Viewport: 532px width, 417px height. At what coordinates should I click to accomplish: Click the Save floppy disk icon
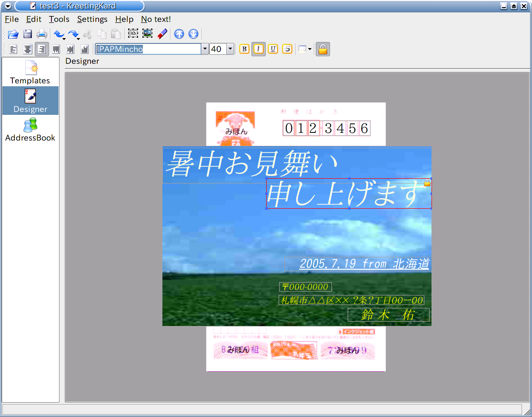point(28,34)
